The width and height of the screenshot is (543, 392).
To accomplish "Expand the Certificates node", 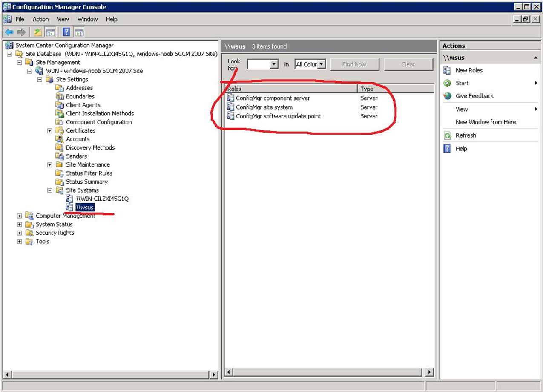I will [50, 130].
